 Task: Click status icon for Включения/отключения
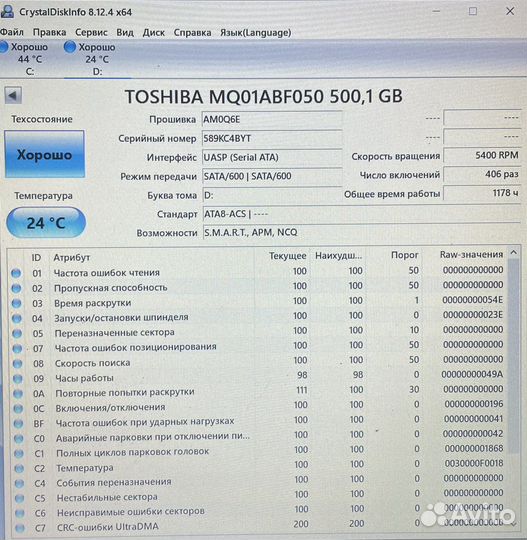(18, 408)
